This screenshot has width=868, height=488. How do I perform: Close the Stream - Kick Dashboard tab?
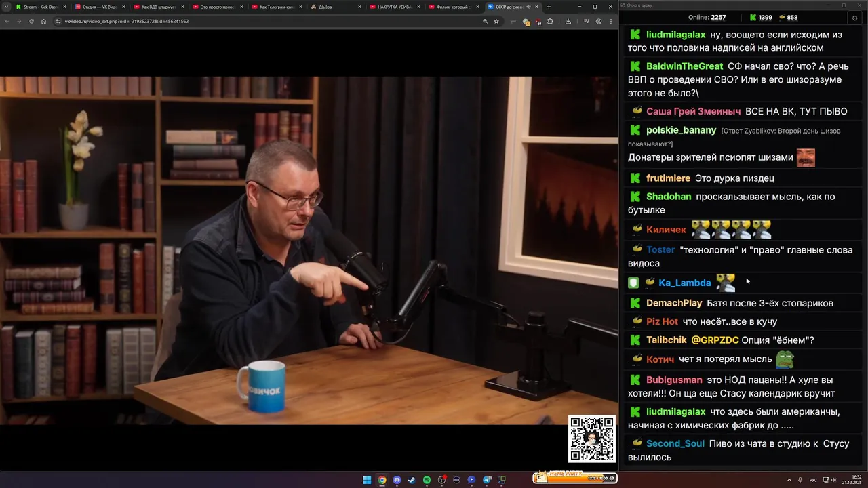click(x=65, y=7)
